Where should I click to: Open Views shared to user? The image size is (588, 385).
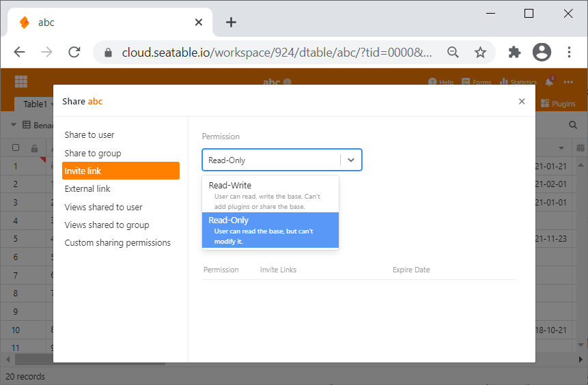[x=104, y=207]
